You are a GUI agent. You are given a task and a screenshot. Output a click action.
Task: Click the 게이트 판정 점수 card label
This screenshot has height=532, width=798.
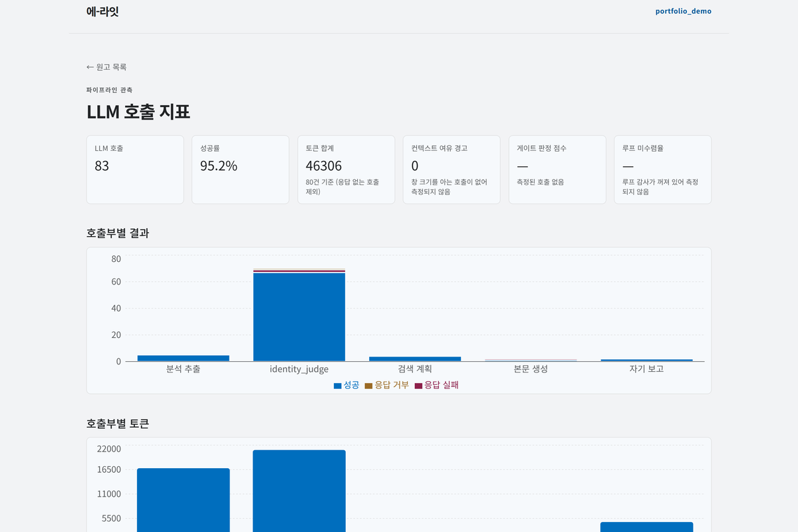(x=542, y=148)
